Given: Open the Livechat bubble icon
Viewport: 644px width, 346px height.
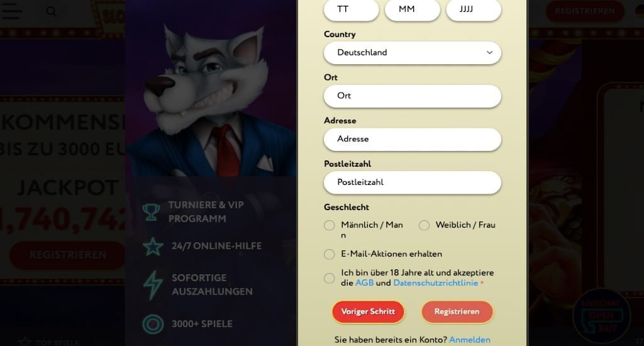Looking at the screenshot, I should 601,316.
